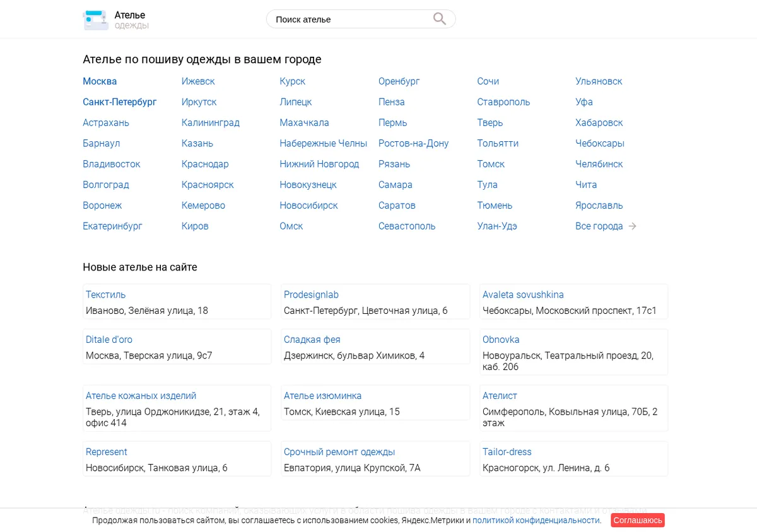Open the Tailor-dress atelier card
This screenshot has width=757, height=532.
pyautogui.click(x=507, y=452)
